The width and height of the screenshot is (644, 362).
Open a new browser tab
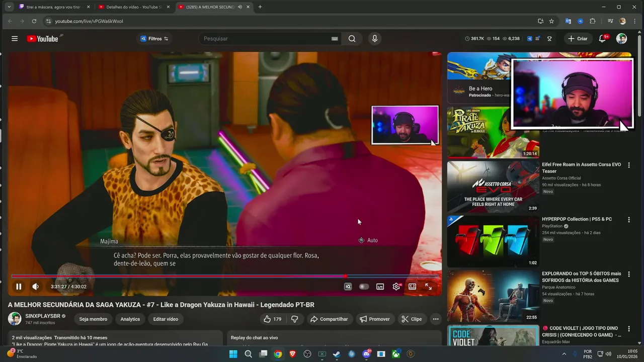tap(260, 7)
